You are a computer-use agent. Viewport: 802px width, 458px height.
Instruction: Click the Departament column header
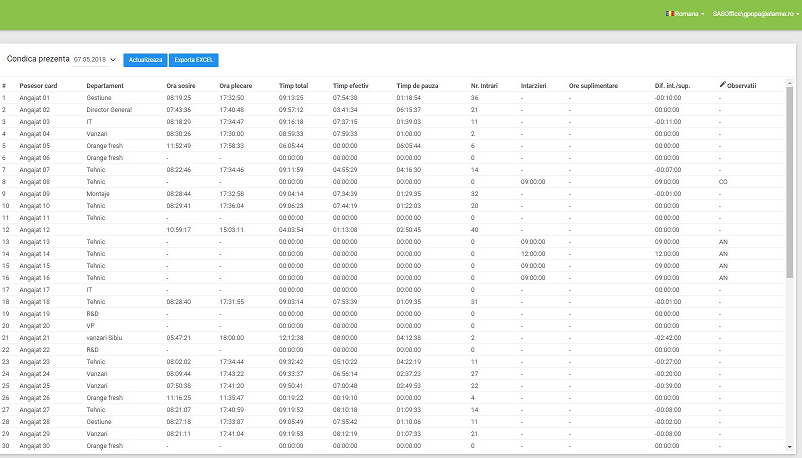105,86
